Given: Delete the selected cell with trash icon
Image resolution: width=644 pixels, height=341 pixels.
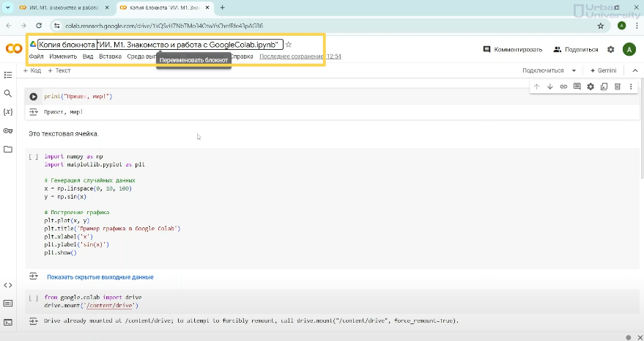Looking at the screenshot, I should pyautogui.click(x=617, y=87).
